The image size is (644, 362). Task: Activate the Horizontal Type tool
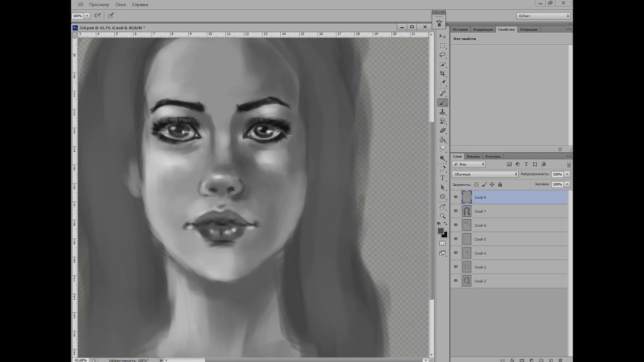[443, 178]
